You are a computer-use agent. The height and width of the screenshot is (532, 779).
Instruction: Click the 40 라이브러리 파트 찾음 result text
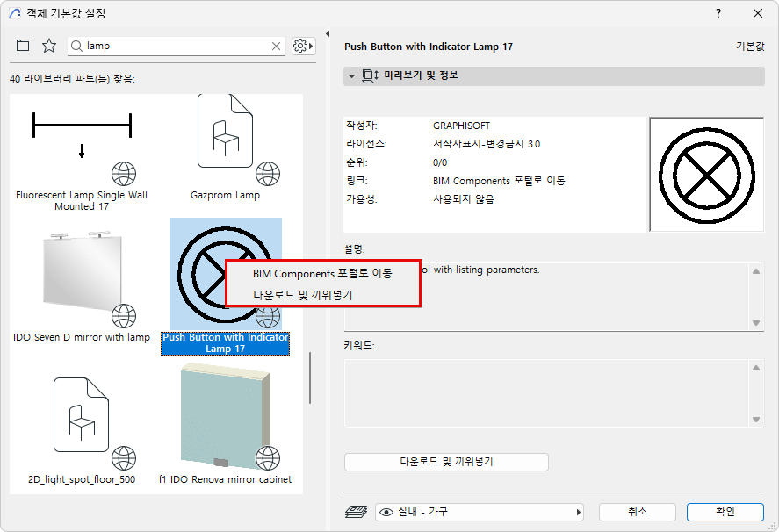73,79
